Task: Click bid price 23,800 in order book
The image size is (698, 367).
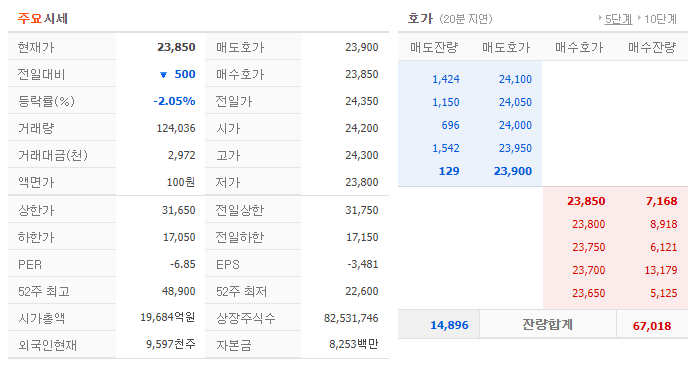Action: (x=588, y=224)
